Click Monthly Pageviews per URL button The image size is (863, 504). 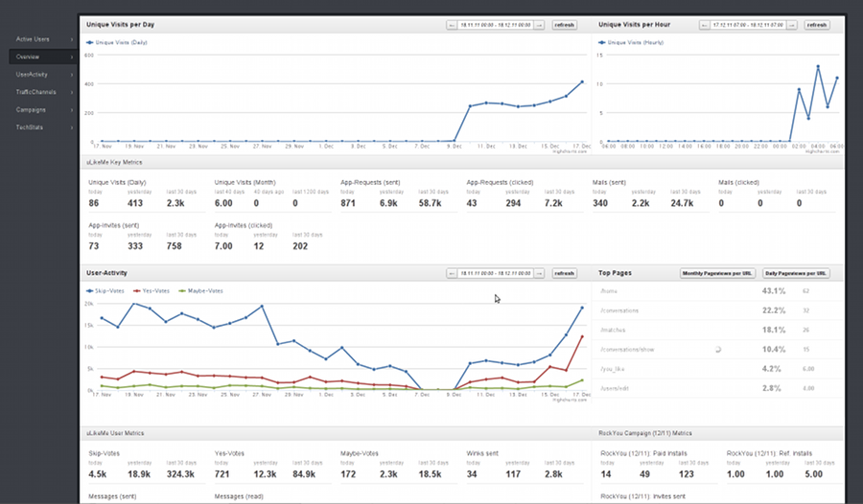(717, 273)
